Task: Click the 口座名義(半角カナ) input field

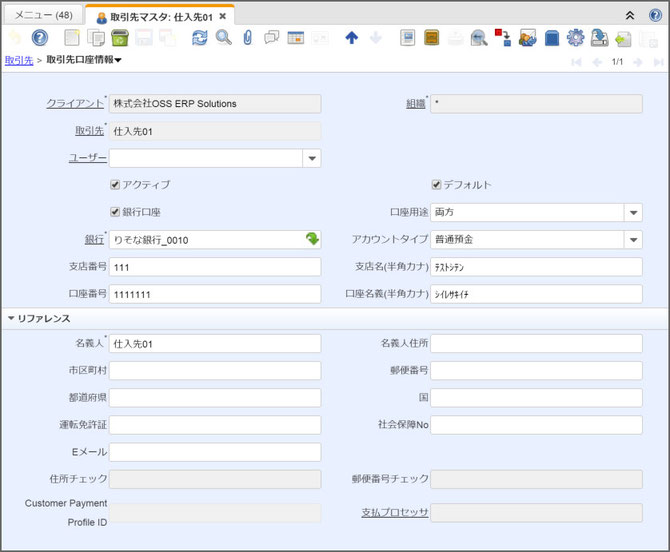Action: pos(536,294)
